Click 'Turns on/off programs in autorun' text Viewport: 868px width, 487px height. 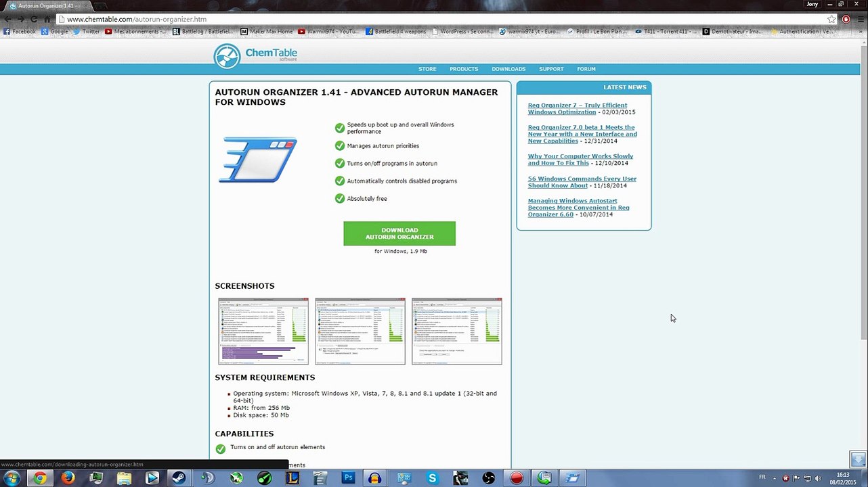click(x=392, y=164)
